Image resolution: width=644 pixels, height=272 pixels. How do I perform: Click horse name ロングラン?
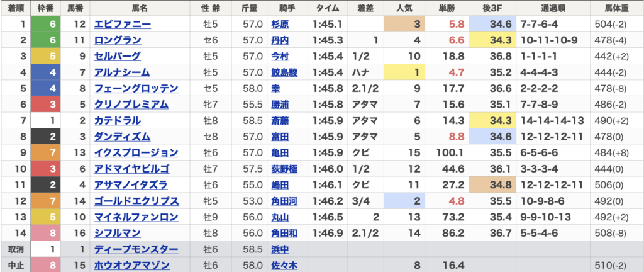click(118, 40)
